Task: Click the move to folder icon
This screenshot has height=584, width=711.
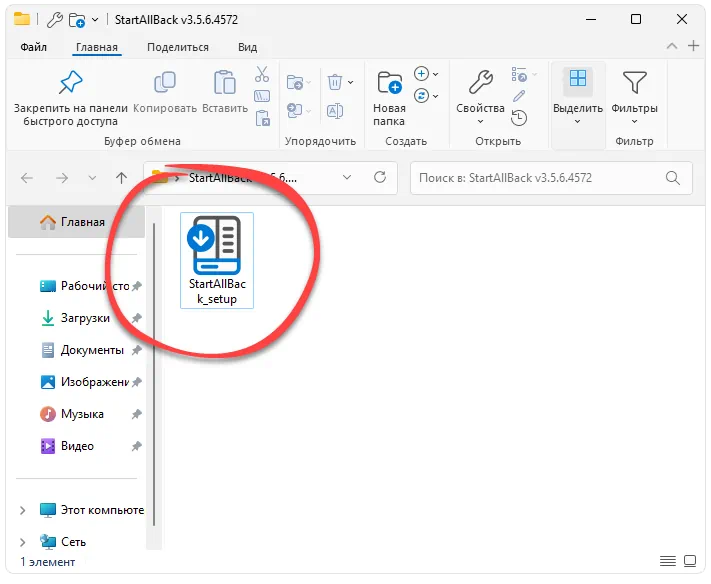Action: pyautogui.click(x=295, y=83)
